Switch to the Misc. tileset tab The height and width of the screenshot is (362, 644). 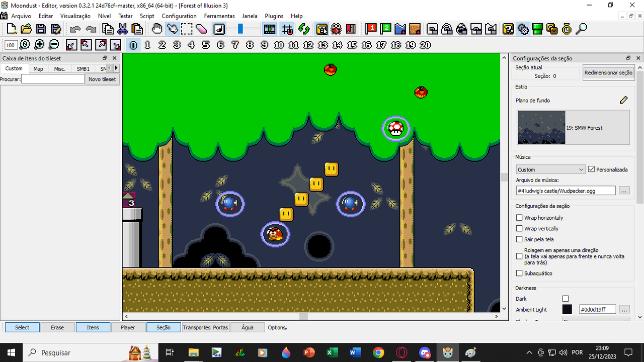60,68
